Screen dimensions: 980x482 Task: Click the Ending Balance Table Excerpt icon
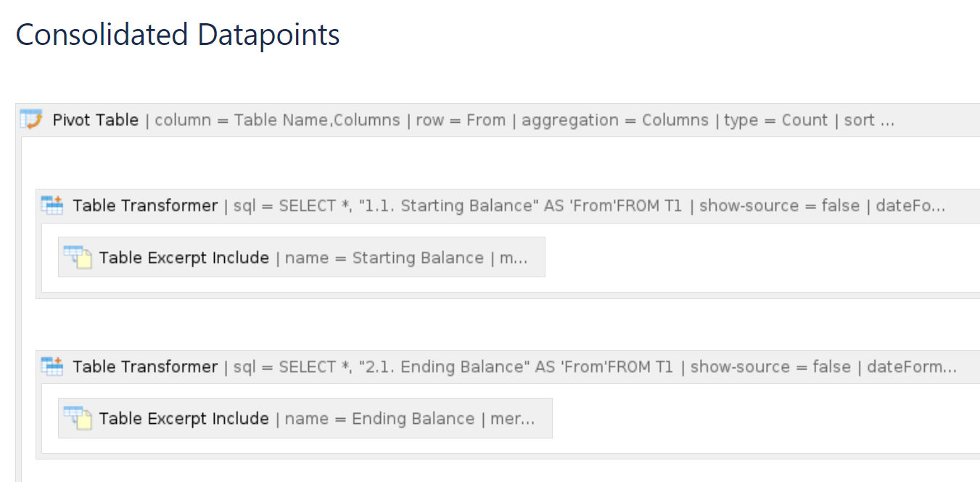(78, 418)
